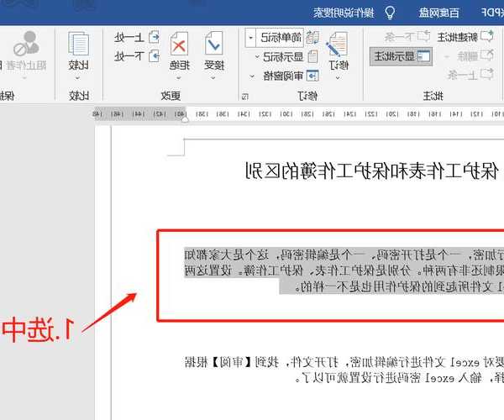Click the Reject (拒绝) change icon
The width and height of the screenshot is (504, 420).
click(179, 44)
